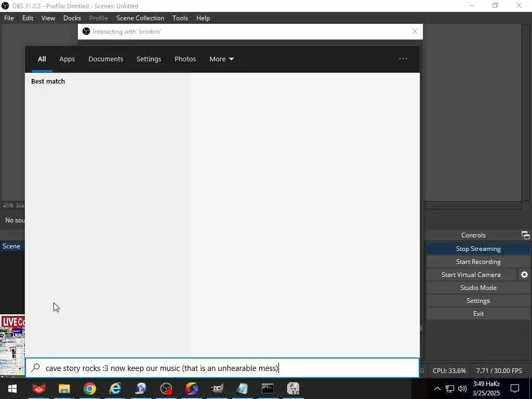This screenshot has height=399, width=532.
Task: Open the colorful swirl app on taskbar
Action: (192, 389)
